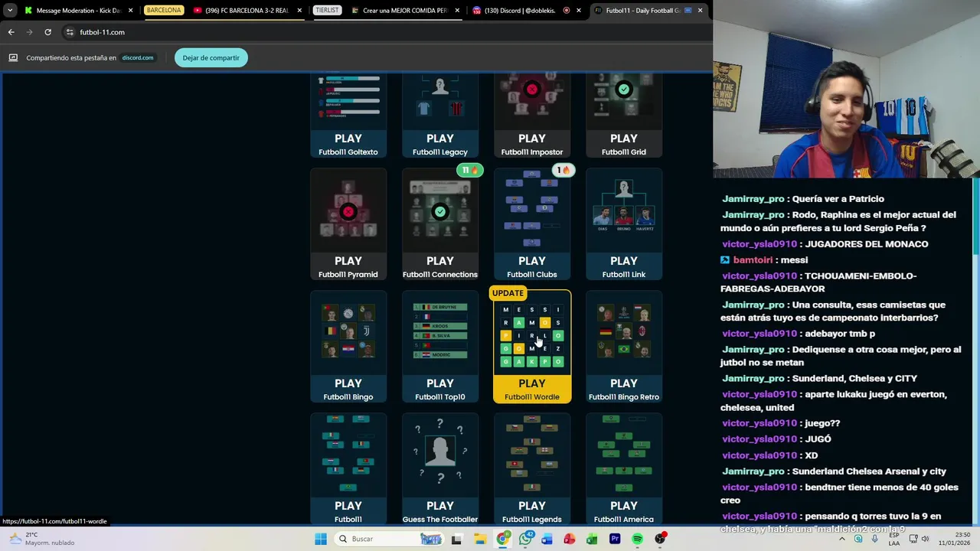This screenshot has height=551, width=980.
Task: Open Microsoft Word from the taskbar
Action: point(547,539)
